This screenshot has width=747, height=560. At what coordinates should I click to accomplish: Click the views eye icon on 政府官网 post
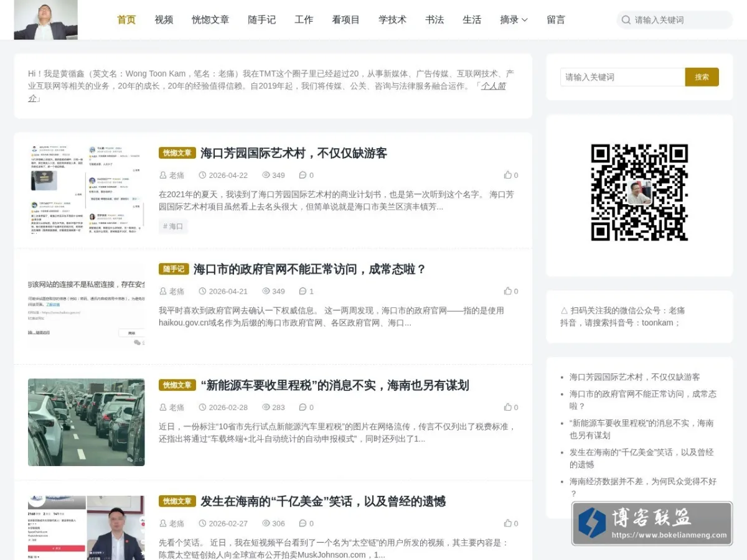point(266,291)
